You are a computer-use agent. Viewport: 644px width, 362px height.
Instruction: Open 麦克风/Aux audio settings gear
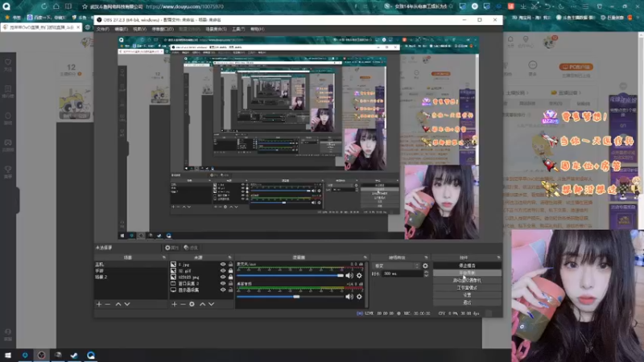coord(359,275)
